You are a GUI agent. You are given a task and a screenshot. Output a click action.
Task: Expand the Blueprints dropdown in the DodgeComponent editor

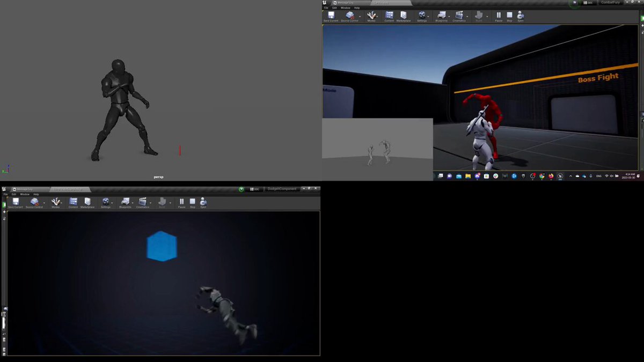(132, 202)
